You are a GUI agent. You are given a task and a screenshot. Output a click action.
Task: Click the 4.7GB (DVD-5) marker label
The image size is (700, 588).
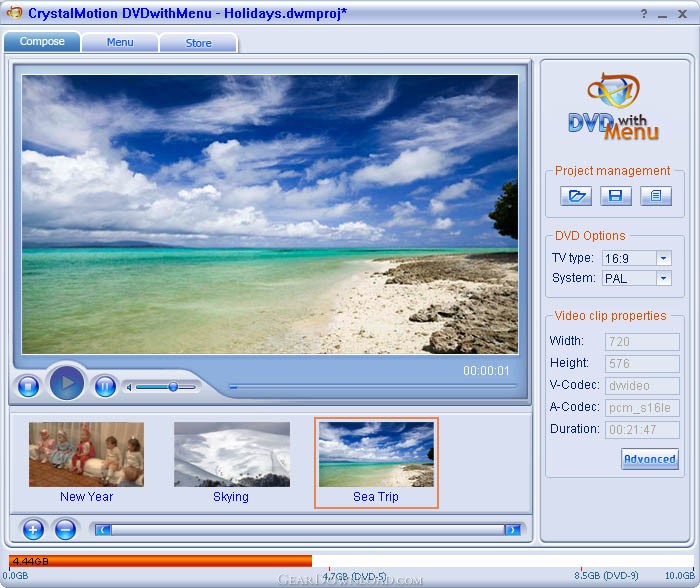tap(355, 576)
